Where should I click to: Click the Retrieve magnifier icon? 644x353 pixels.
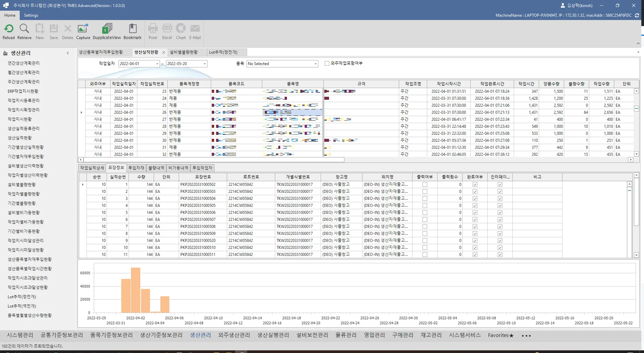tap(24, 29)
